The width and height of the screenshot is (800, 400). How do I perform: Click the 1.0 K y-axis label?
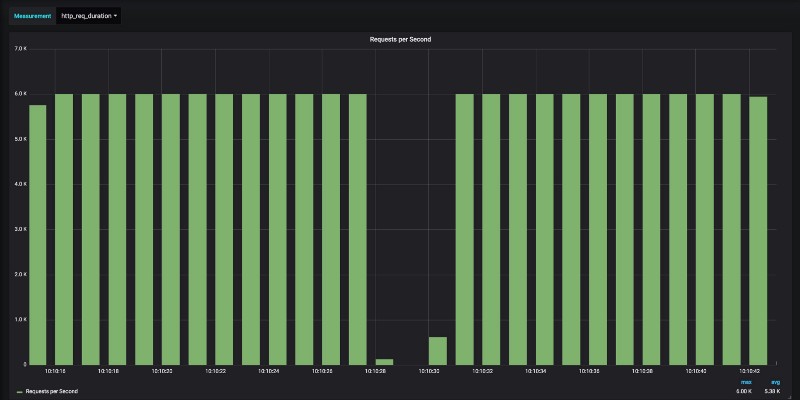(21, 319)
